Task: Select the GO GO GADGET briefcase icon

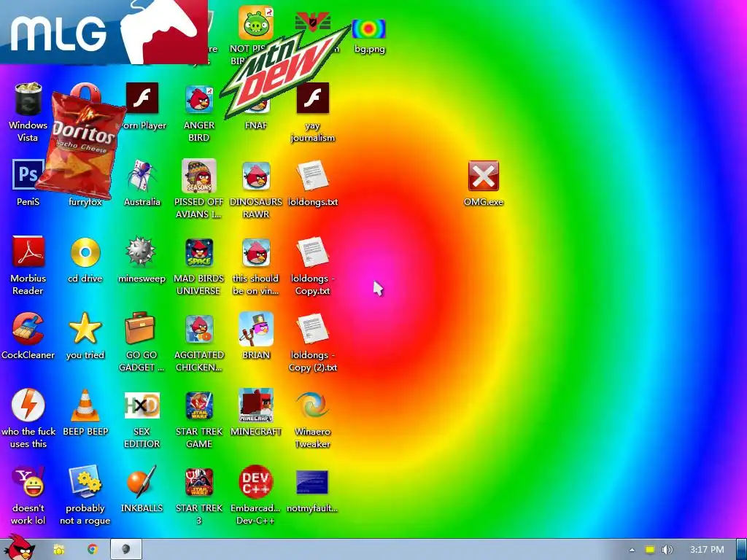Action: point(140,329)
